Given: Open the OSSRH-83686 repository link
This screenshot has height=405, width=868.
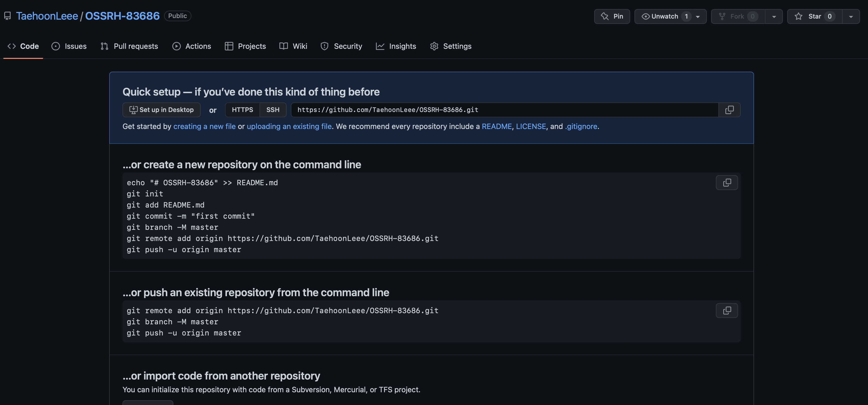Looking at the screenshot, I should click(122, 16).
